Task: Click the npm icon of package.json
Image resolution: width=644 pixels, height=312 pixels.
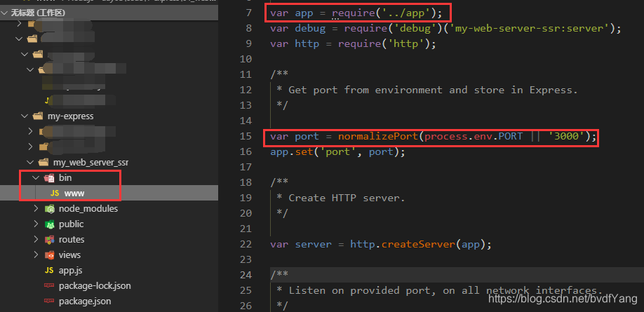Action: point(49,301)
